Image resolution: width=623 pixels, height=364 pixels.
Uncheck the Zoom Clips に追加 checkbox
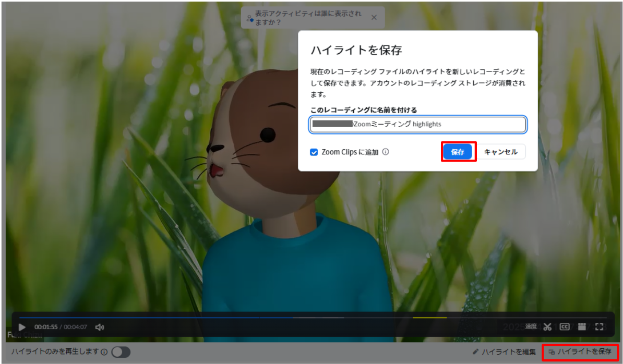pyautogui.click(x=314, y=152)
